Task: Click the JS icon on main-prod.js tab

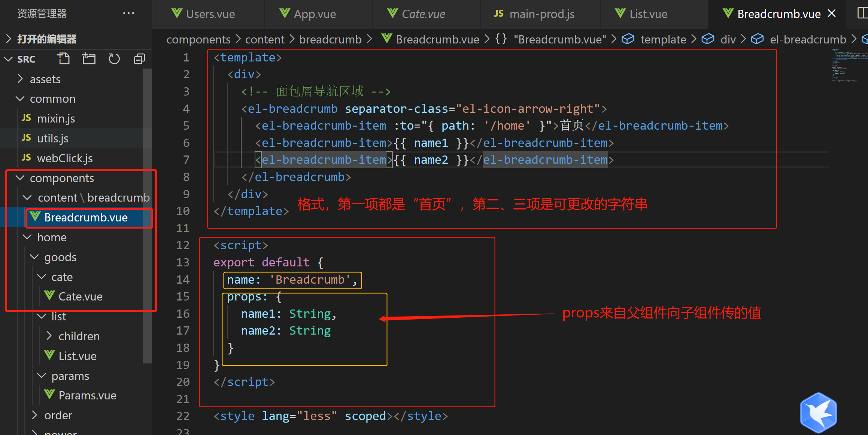Action: [x=499, y=13]
